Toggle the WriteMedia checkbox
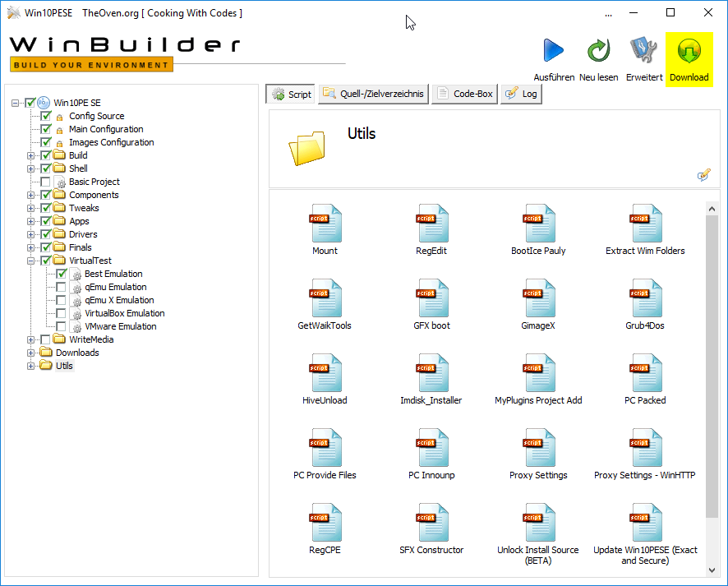Image resolution: width=728 pixels, height=586 pixels. click(46, 339)
